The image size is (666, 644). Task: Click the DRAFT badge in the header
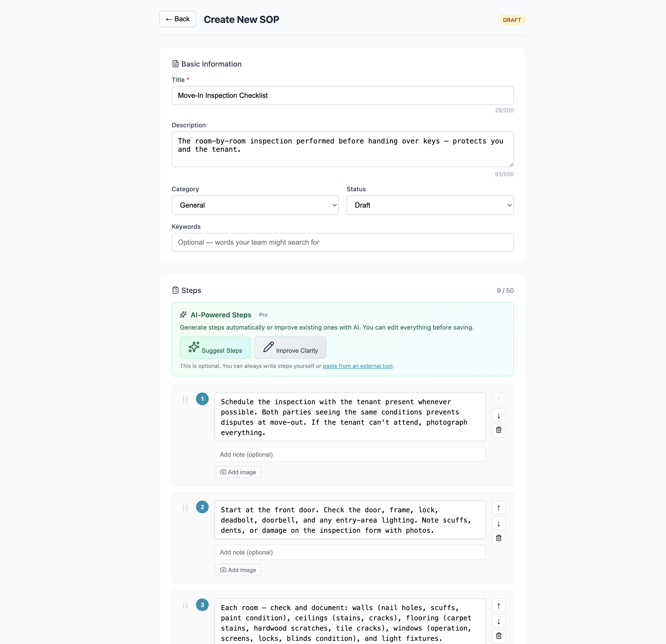point(511,20)
